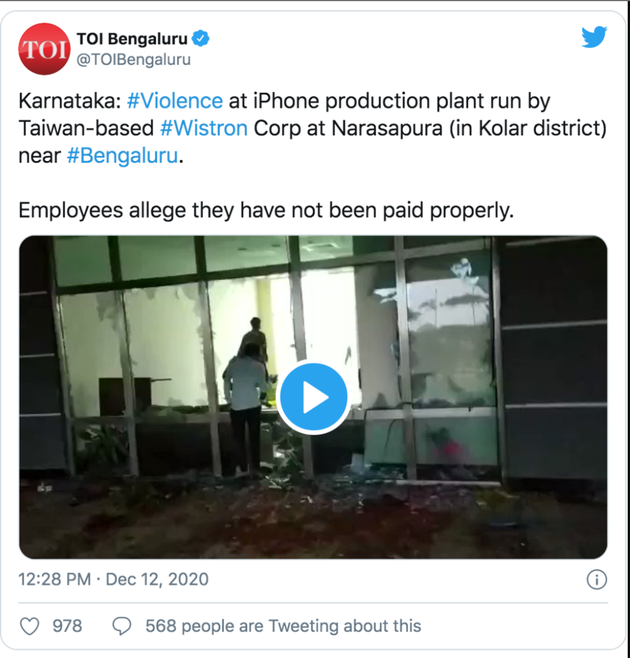
Task: Click the TOI profile avatar
Action: (44, 49)
